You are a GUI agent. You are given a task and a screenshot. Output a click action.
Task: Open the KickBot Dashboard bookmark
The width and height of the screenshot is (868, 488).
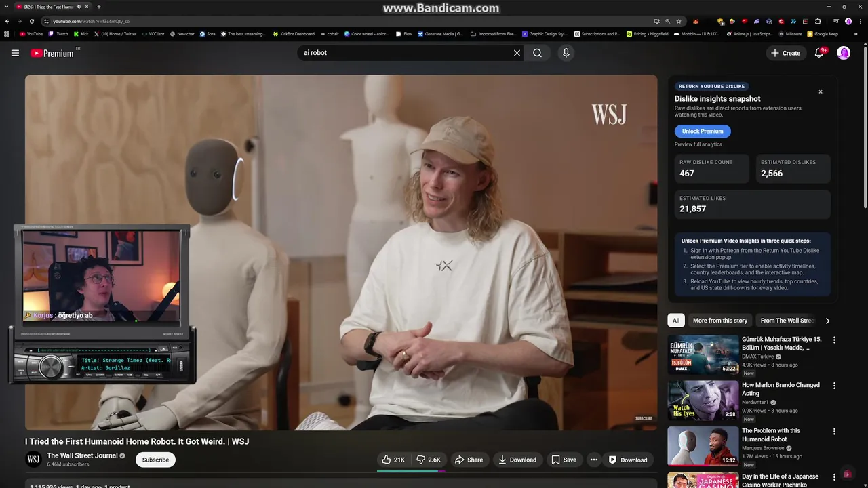(294, 33)
